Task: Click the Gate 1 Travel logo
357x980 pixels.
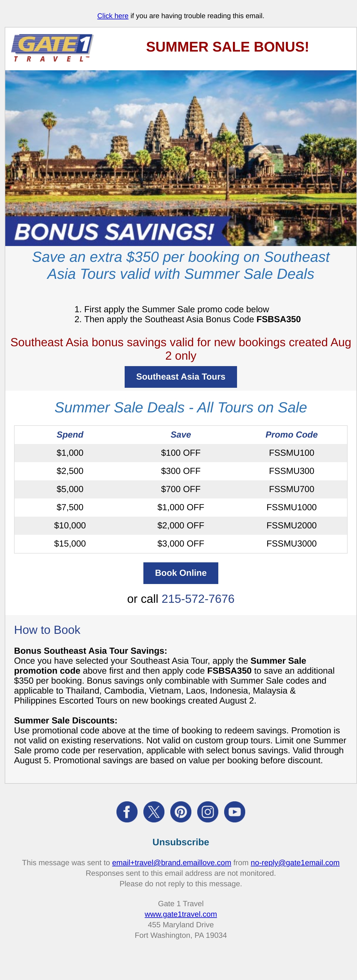Action: point(52,48)
